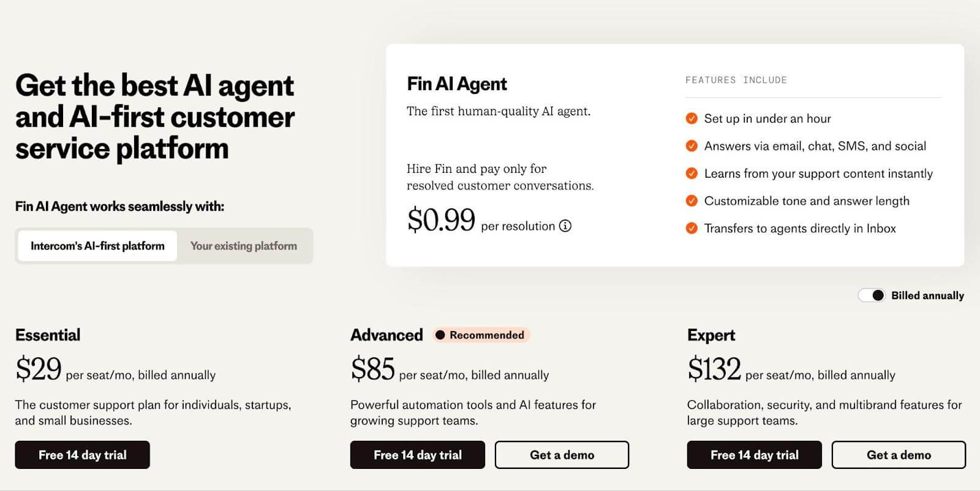Image resolution: width=980 pixels, height=491 pixels.
Task: Click Get a demo for Advanced plan
Action: coord(562,455)
